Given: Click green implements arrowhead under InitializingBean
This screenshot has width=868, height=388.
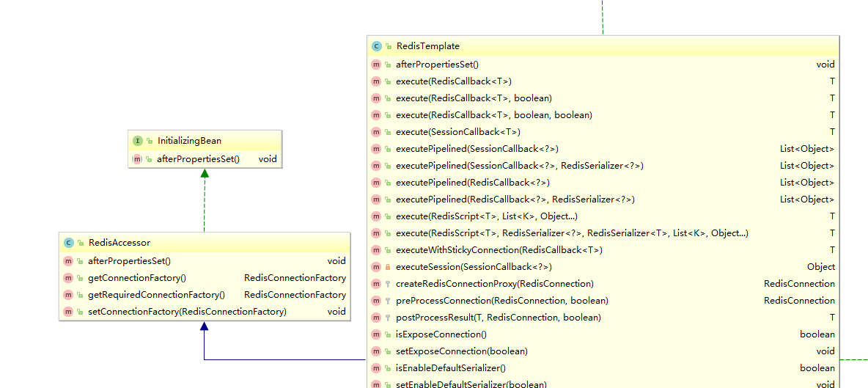Looking at the screenshot, I should pos(205,173).
